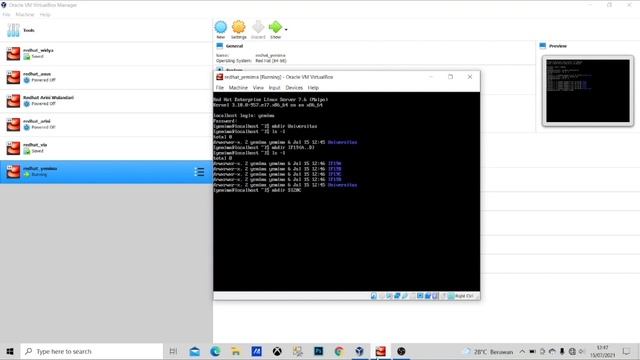Select Powered Off VM directly below redhat_widya

point(106,77)
